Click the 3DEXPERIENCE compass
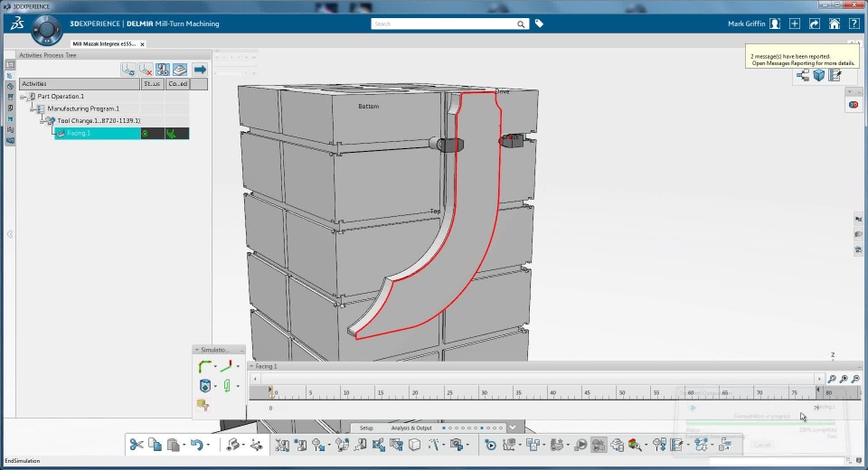 click(x=46, y=29)
